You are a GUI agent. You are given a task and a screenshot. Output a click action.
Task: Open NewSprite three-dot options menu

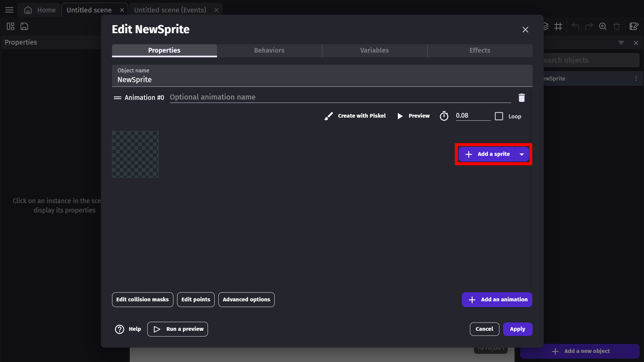click(636, 78)
